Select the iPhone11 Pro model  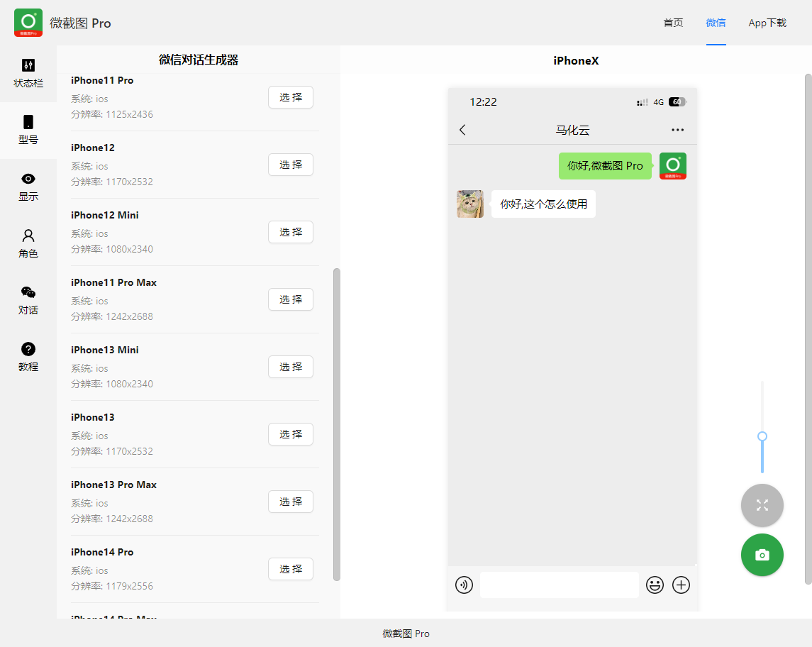click(x=291, y=97)
